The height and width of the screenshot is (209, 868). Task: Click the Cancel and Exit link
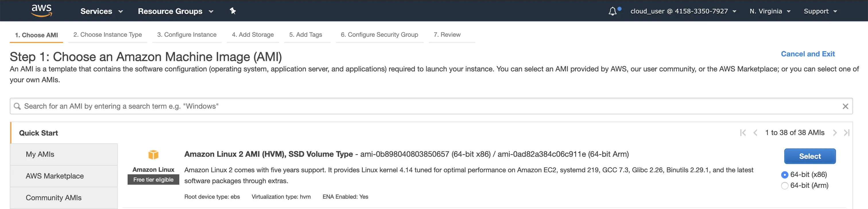pos(807,54)
